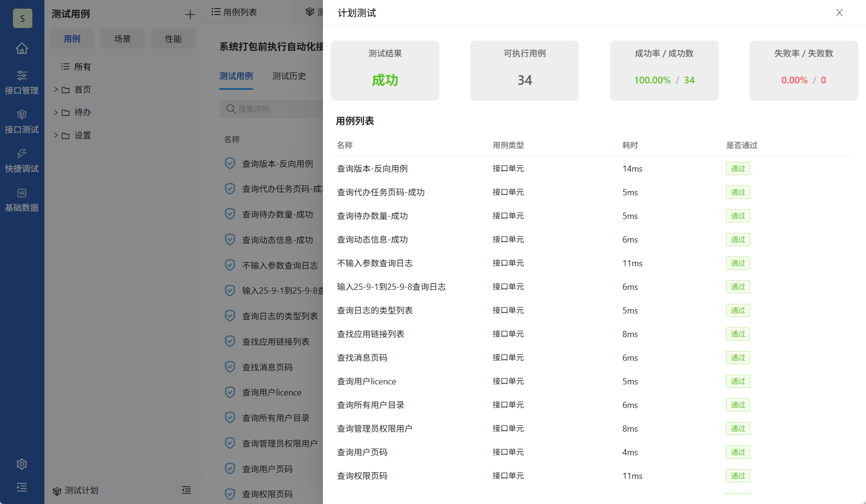Viewport: 866px width, 504px height.
Task: Switch to the 测试历史 tab
Action: [289, 76]
